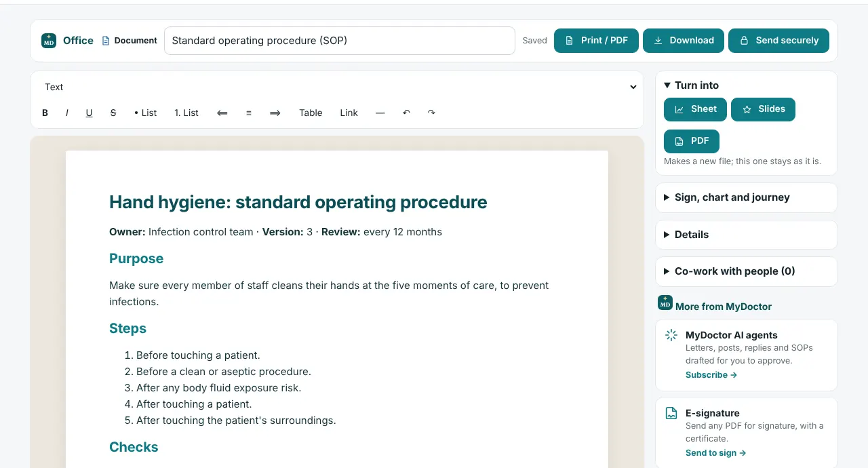Click the Print / PDF button
The width and height of the screenshot is (868, 468).
(x=596, y=41)
